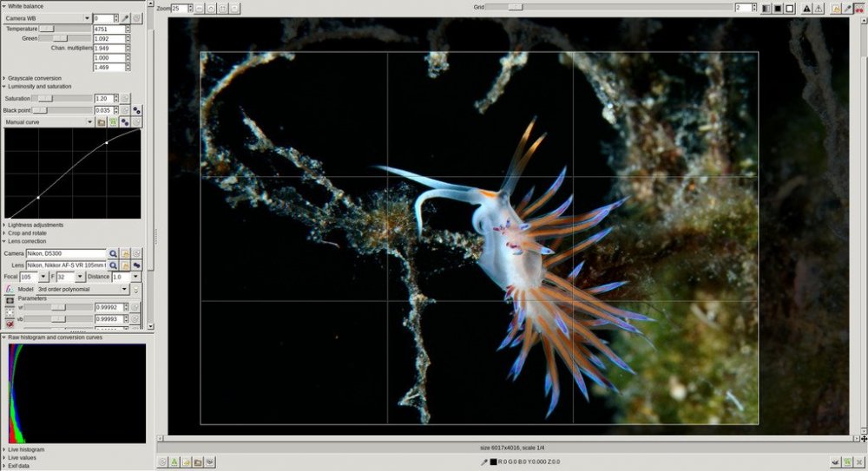This screenshot has height=471, width=868.
Task: Search for the lens model
Action: pyautogui.click(x=113, y=265)
